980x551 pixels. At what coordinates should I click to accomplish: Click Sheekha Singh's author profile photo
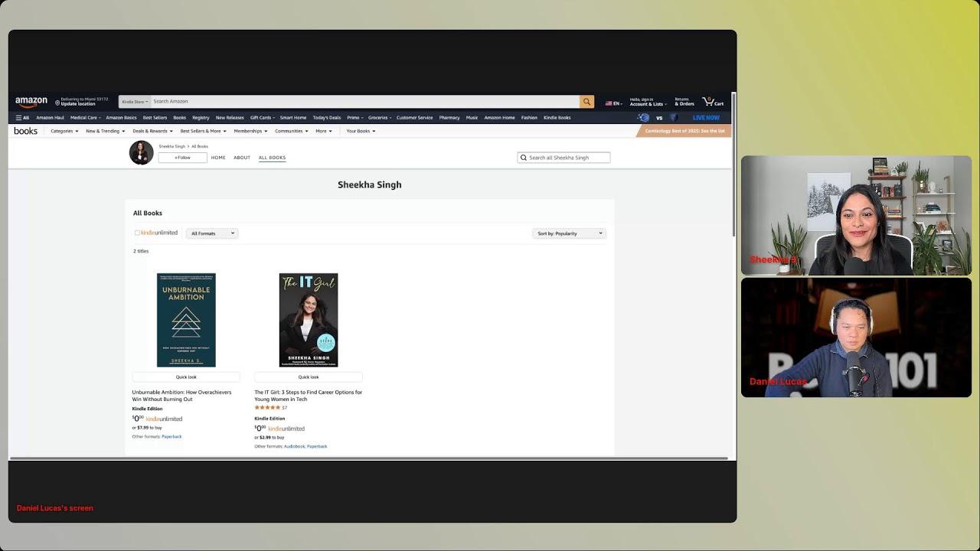click(x=141, y=153)
